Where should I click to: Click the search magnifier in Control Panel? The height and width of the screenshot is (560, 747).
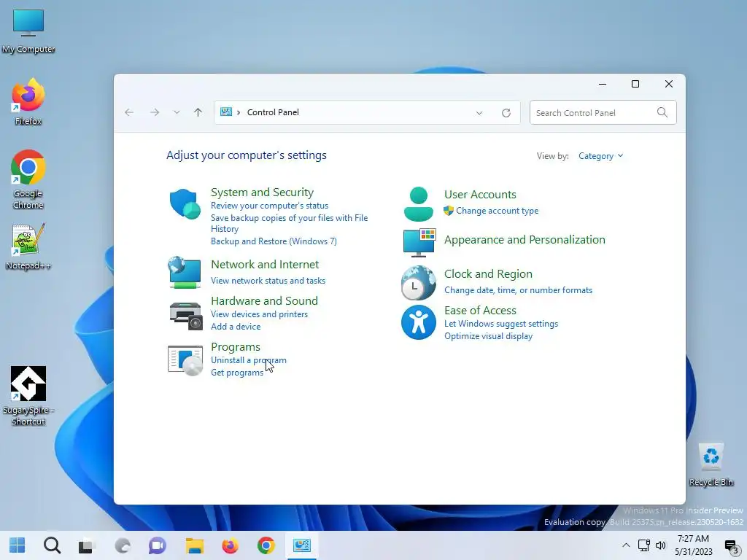click(x=662, y=112)
